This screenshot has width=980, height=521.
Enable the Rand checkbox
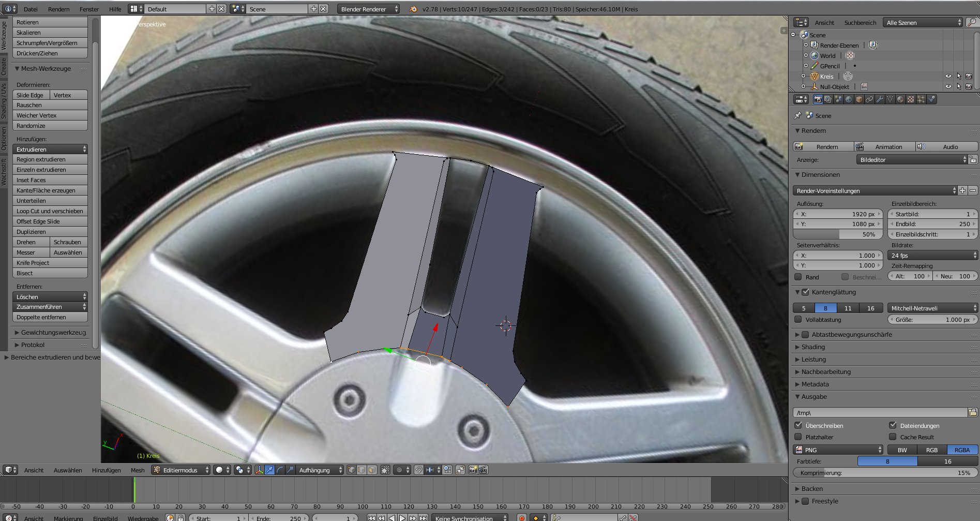pyautogui.click(x=798, y=277)
